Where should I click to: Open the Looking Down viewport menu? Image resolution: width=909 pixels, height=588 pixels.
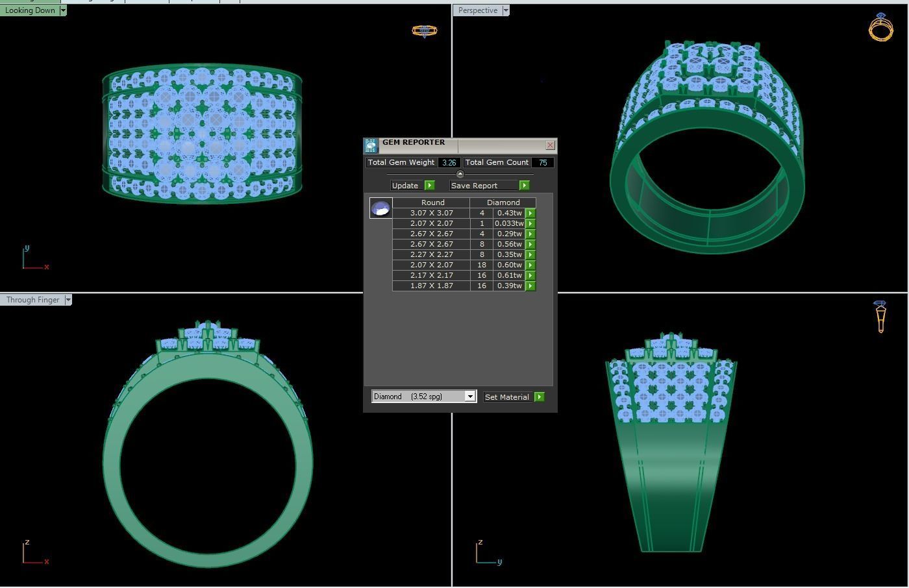tap(63, 10)
